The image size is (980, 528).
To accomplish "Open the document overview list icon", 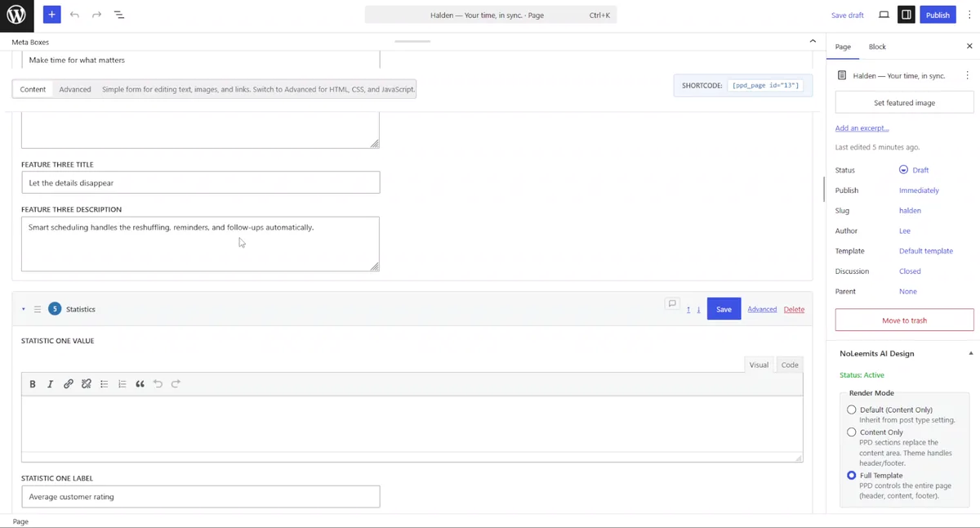I will [118, 15].
